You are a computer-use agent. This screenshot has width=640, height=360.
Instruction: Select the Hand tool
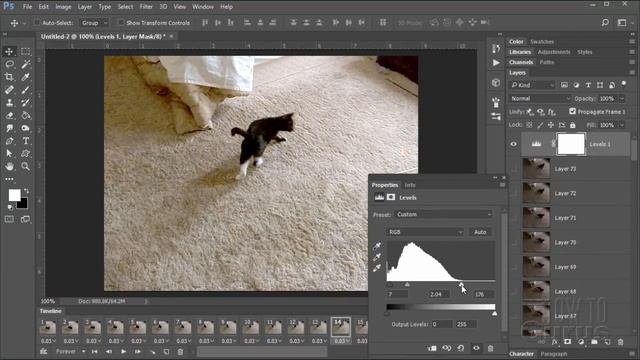coord(9,166)
